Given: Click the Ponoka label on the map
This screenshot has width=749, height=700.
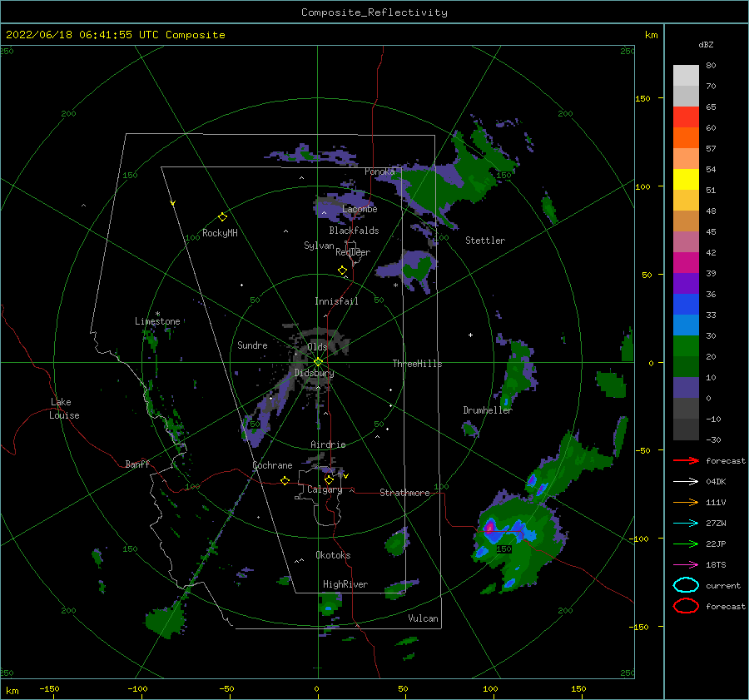Looking at the screenshot, I should [x=379, y=171].
